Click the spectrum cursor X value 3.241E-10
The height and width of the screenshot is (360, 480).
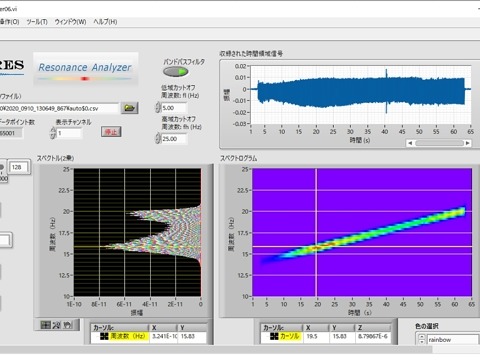pos(165,336)
